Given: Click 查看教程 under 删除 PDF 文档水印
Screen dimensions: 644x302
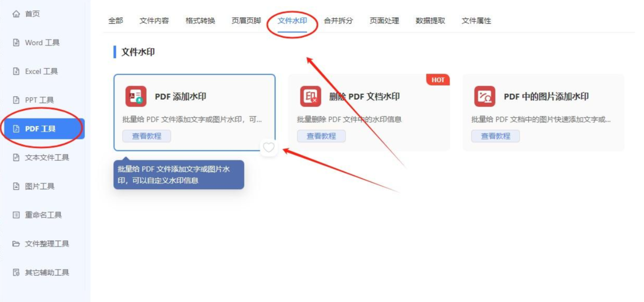Looking at the screenshot, I should pyautogui.click(x=321, y=136).
